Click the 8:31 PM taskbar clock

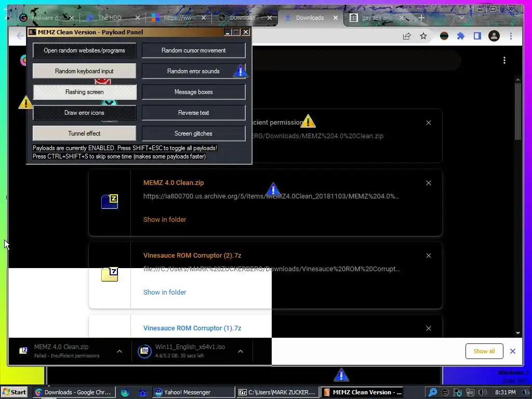[x=505, y=392]
